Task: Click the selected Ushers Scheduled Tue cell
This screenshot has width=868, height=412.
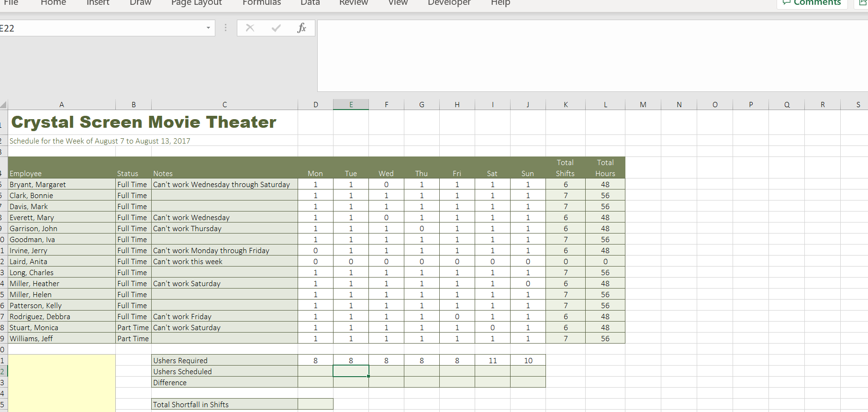Action: tap(351, 371)
